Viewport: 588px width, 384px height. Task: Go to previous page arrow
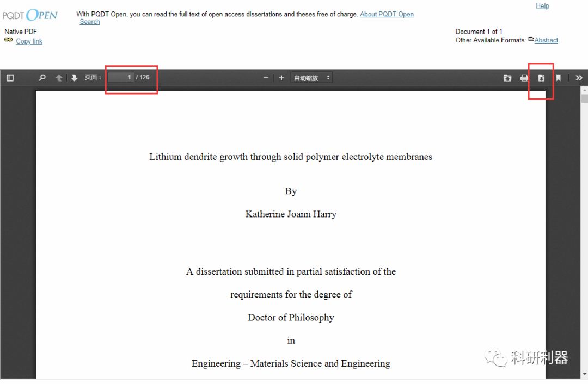pyautogui.click(x=59, y=78)
